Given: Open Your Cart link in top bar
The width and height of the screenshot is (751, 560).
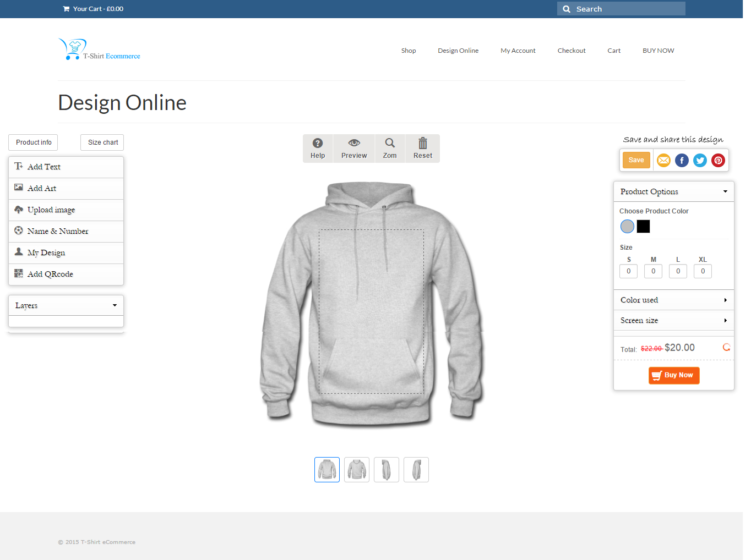Looking at the screenshot, I should point(93,9).
